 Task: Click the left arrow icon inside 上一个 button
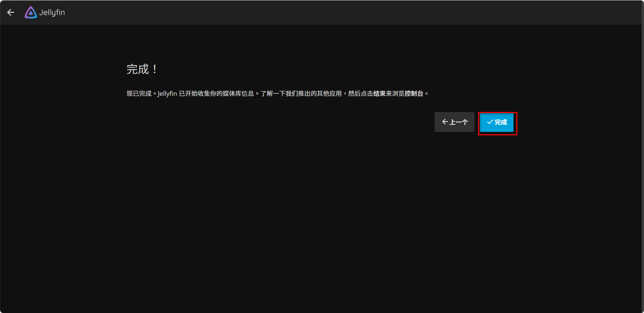point(445,122)
